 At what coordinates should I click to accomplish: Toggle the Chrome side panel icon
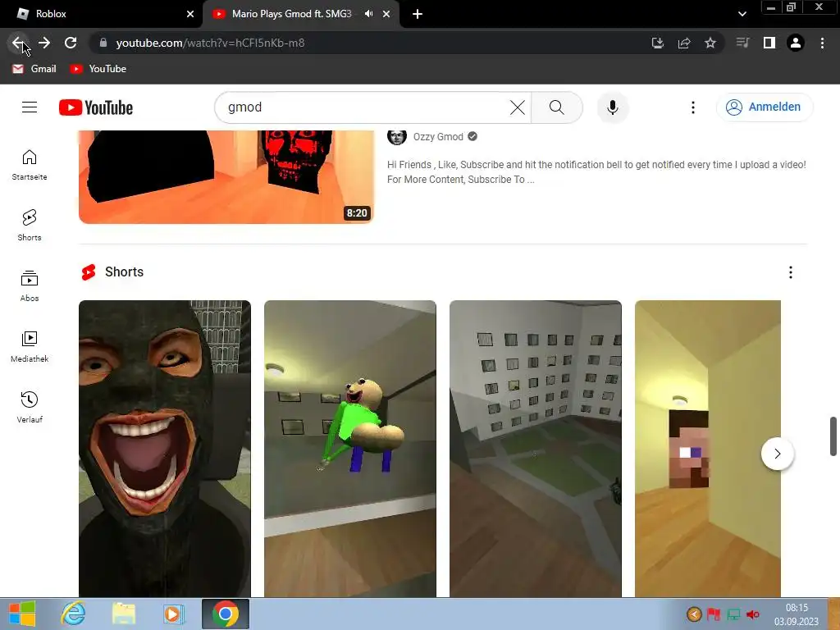pyautogui.click(x=769, y=43)
